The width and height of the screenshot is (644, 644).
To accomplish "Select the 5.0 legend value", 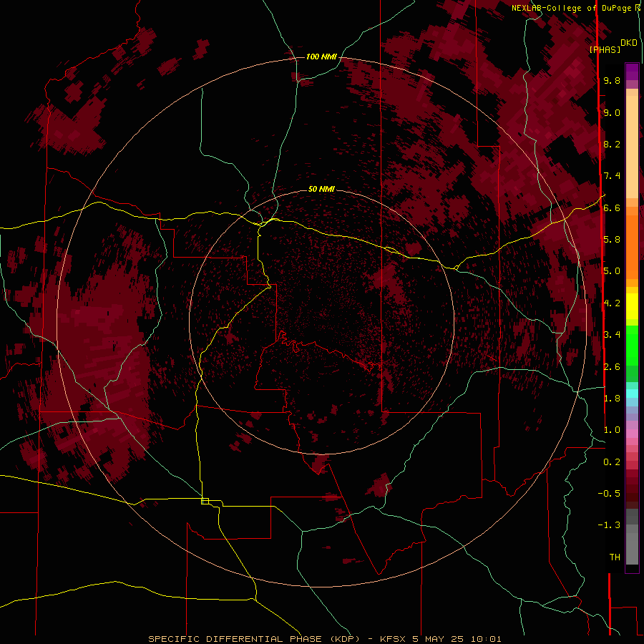I will [x=612, y=271].
